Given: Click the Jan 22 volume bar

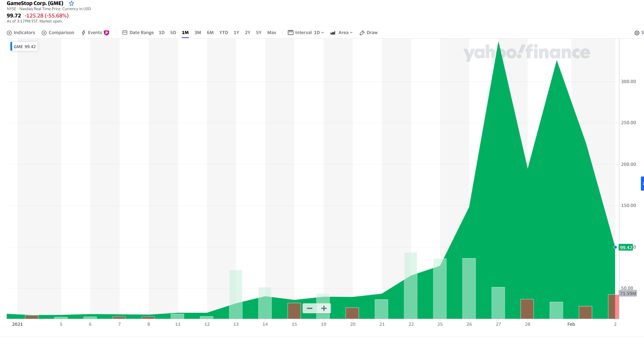Looking at the screenshot, I should 411,285.
